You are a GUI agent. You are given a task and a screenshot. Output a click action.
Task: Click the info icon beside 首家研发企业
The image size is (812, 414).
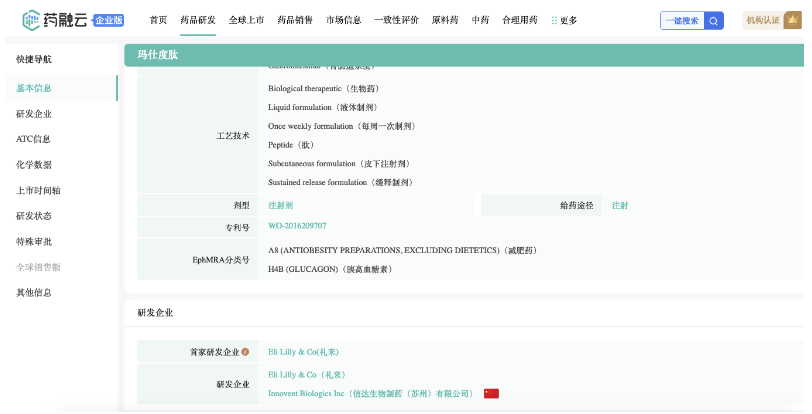(245, 352)
